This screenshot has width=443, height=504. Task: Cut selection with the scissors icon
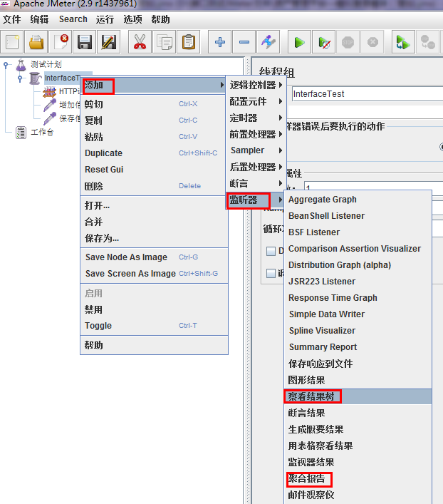tap(140, 42)
